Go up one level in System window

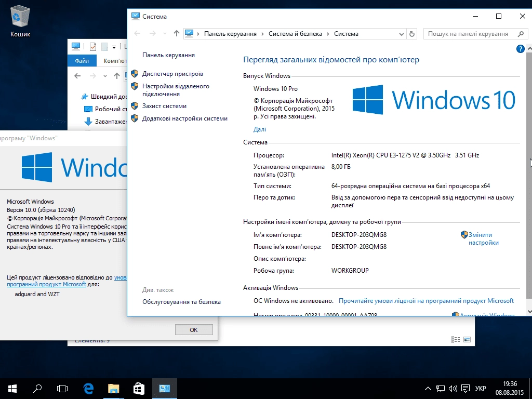tap(177, 33)
